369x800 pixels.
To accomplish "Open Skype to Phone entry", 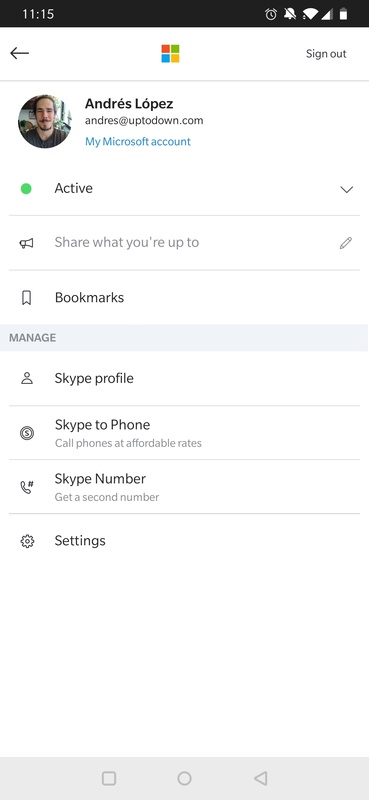I will (184, 433).
